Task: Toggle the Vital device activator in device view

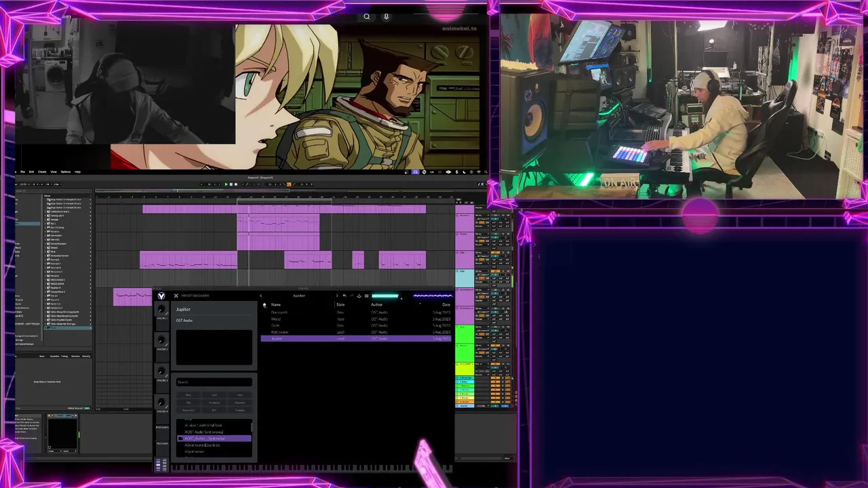Action: click(49, 415)
